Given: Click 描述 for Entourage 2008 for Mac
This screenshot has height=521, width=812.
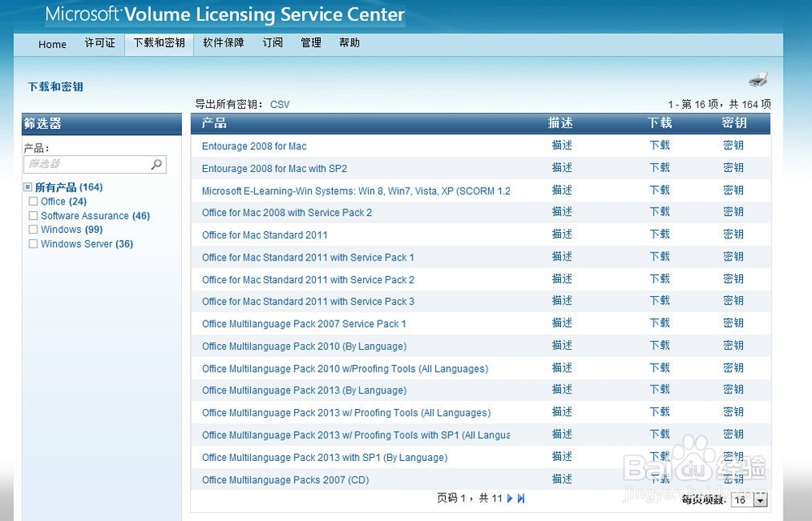Looking at the screenshot, I should [x=562, y=145].
